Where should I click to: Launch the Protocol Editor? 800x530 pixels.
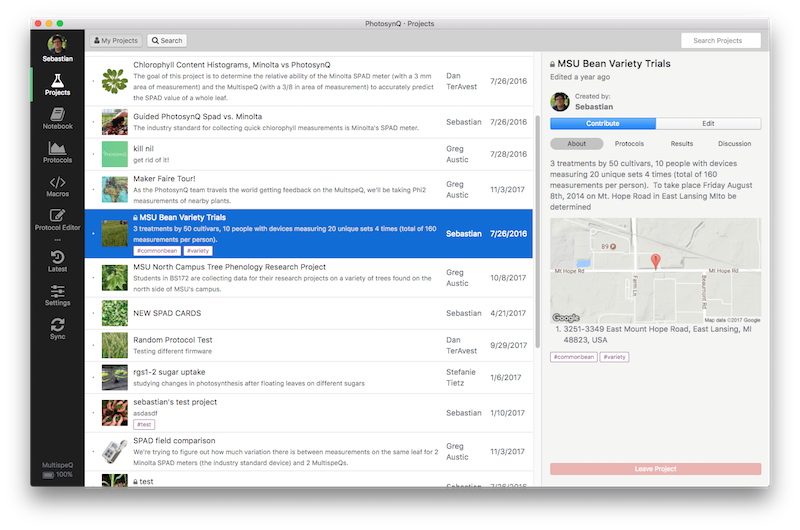click(57, 220)
